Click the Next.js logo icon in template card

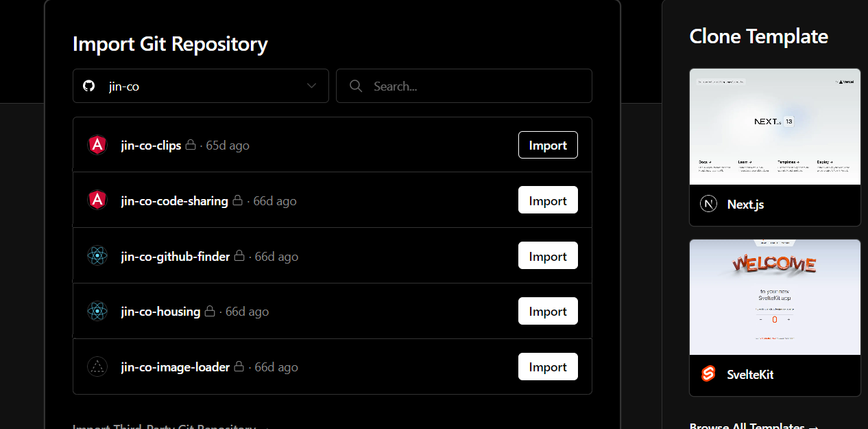point(708,204)
